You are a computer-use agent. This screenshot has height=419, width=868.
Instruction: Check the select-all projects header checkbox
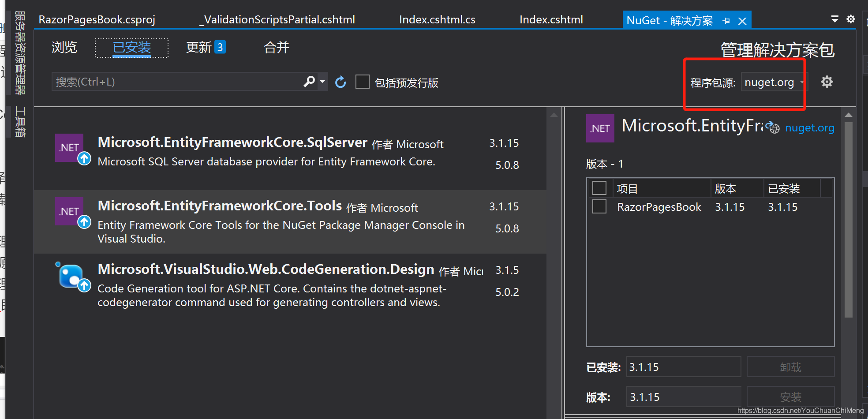[599, 188]
